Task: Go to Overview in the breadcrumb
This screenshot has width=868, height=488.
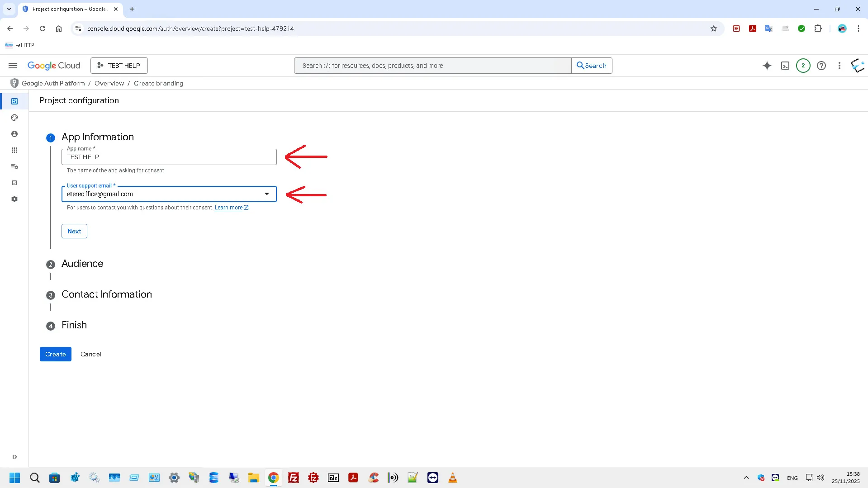Action: (109, 83)
